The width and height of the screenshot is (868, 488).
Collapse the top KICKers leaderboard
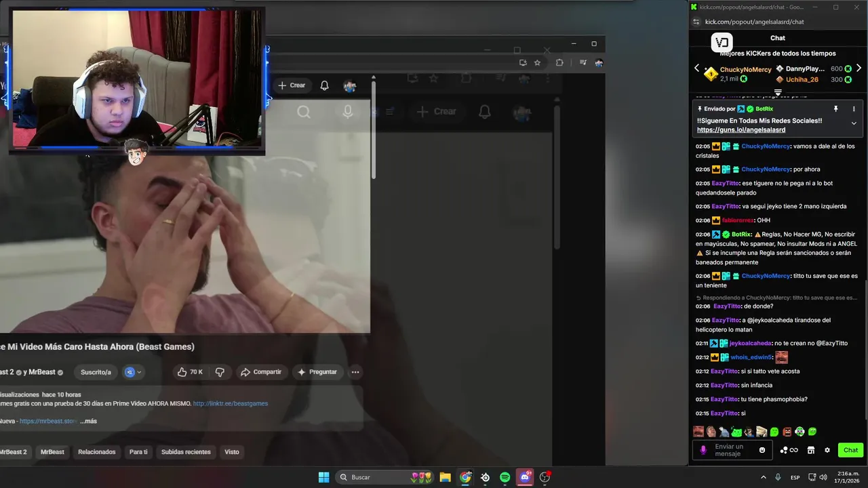[778, 92]
